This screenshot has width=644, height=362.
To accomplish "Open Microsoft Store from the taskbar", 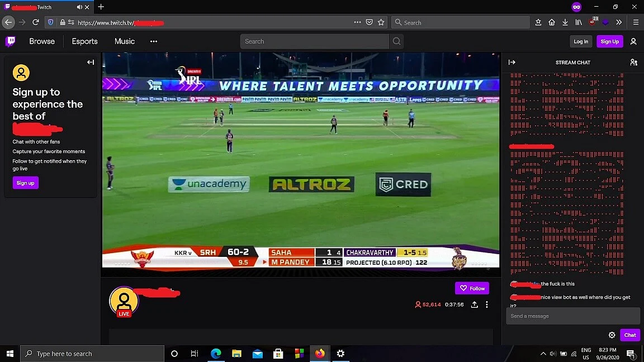I will [x=278, y=354].
